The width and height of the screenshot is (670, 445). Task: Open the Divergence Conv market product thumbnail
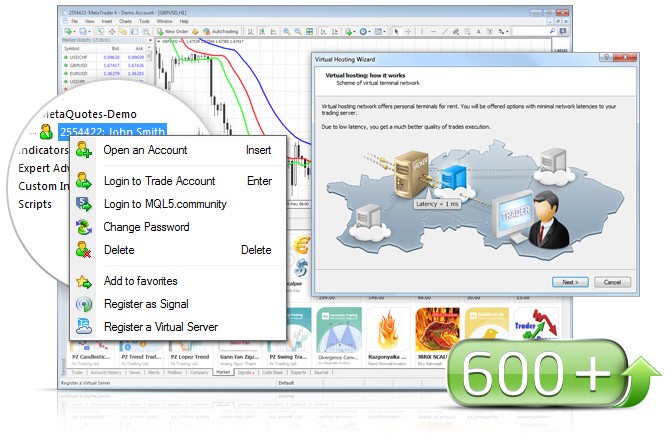(x=338, y=330)
